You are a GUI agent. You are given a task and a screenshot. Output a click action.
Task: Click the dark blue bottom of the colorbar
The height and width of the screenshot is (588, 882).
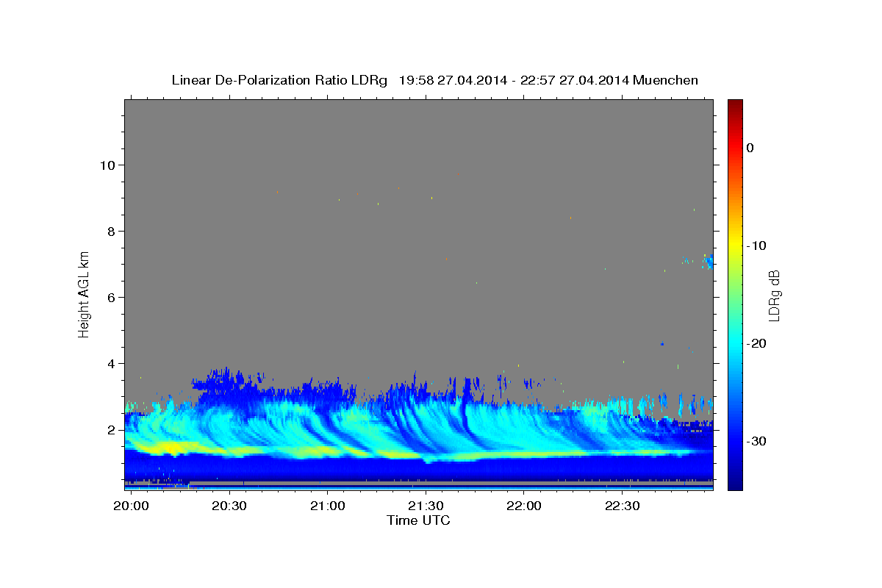pyautogui.click(x=735, y=481)
